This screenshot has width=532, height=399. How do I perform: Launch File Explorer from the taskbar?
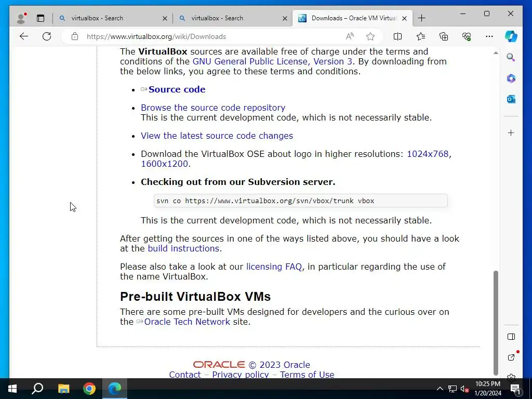pos(63,389)
